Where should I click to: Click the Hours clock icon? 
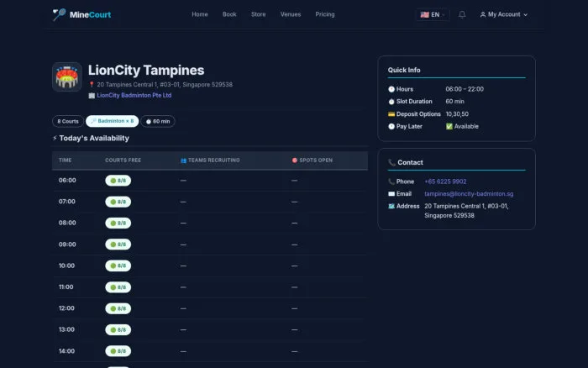tap(391, 89)
